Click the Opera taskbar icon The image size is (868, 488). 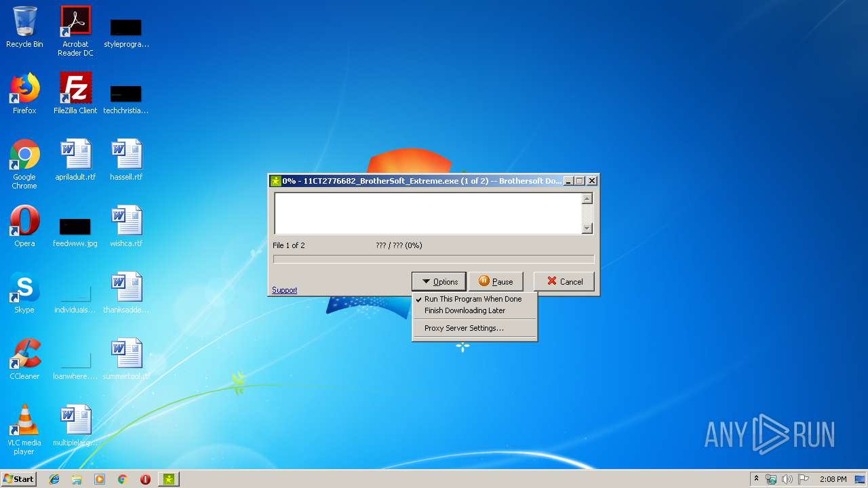[145, 479]
